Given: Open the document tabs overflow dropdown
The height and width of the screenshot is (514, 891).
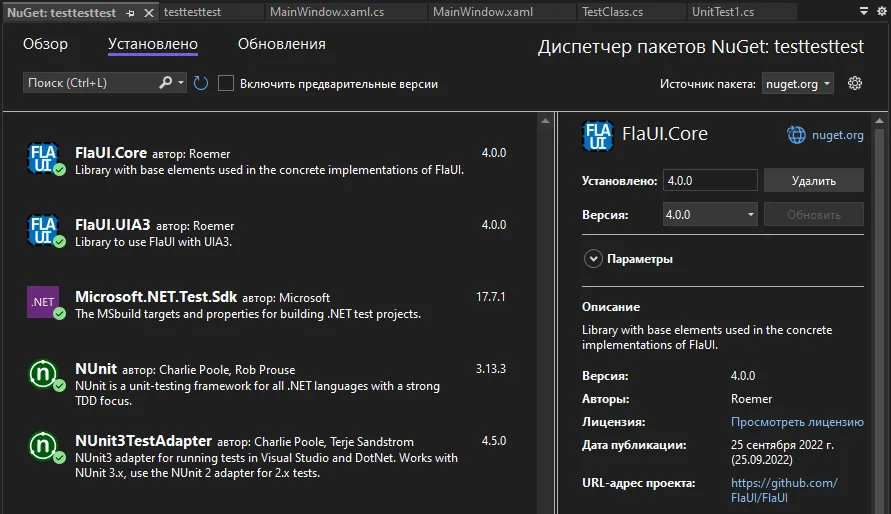Looking at the screenshot, I should pos(864,11).
